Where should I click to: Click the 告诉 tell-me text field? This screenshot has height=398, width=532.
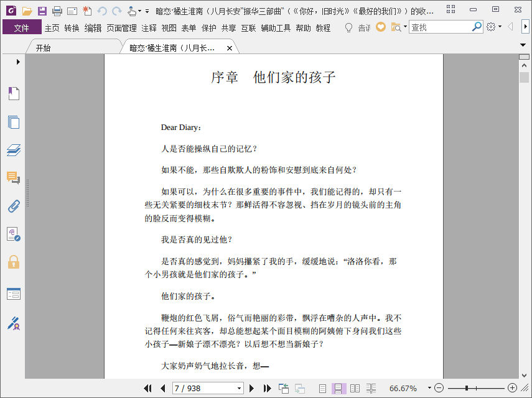pyautogui.click(x=365, y=28)
